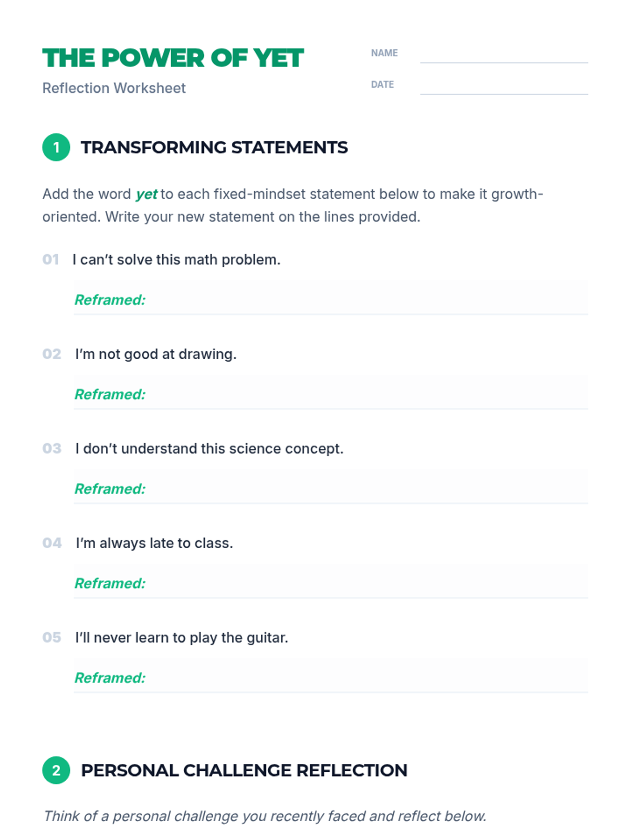630x840 pixels.
Task: Click the "Reflection Worksheet" subtitle
Action: point(114,88)
